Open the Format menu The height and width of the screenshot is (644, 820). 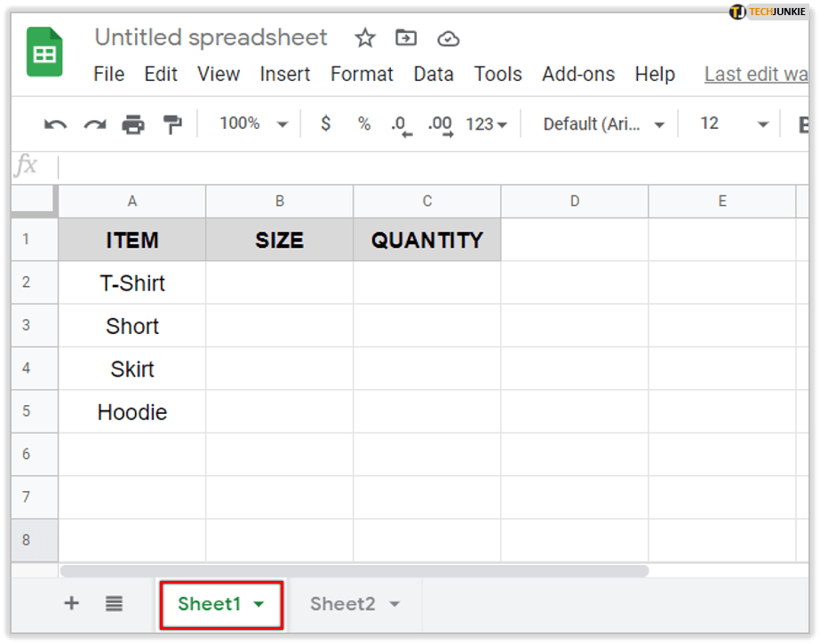(362, 75)
